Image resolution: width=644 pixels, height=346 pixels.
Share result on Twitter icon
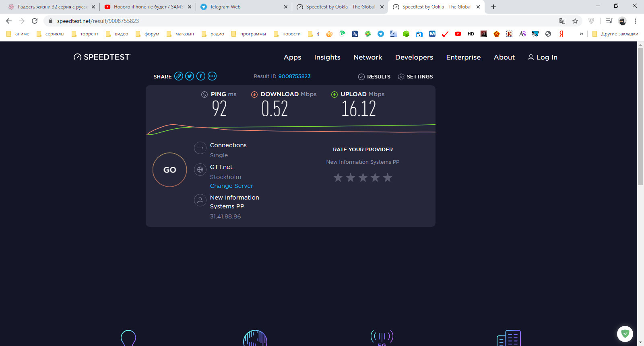pos(190,76)
